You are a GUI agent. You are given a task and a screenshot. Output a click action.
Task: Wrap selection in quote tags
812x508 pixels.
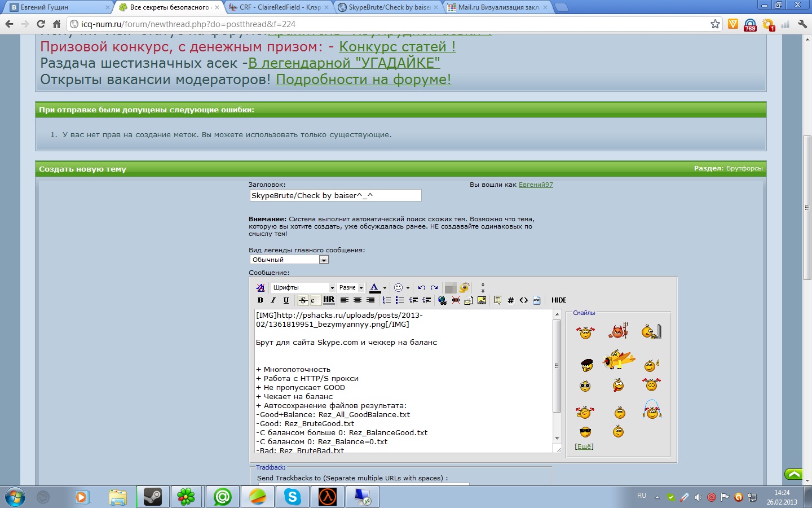(x=497, y=300)
